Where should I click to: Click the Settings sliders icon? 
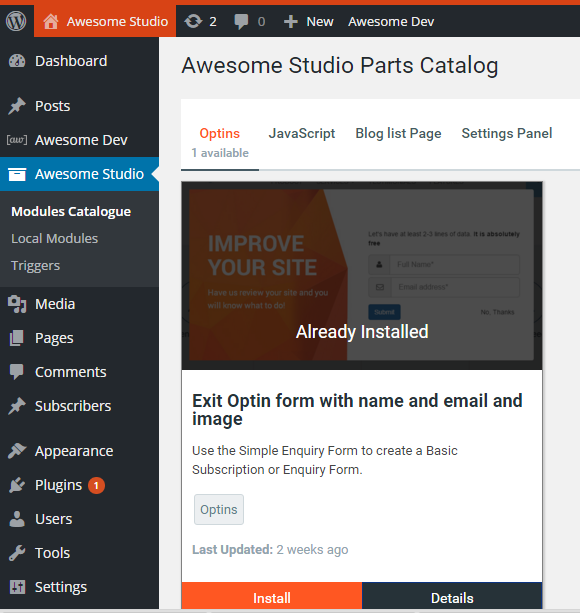17,587
